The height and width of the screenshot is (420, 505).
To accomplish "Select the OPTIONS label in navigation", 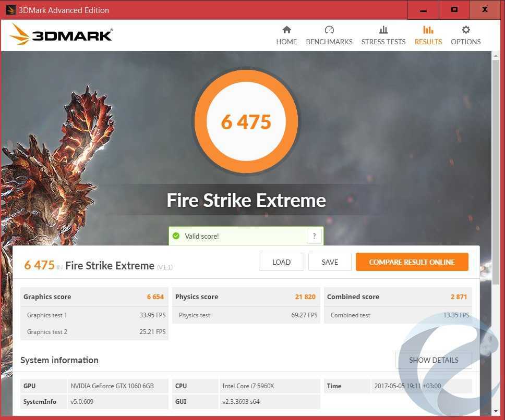I will [466, 42].
